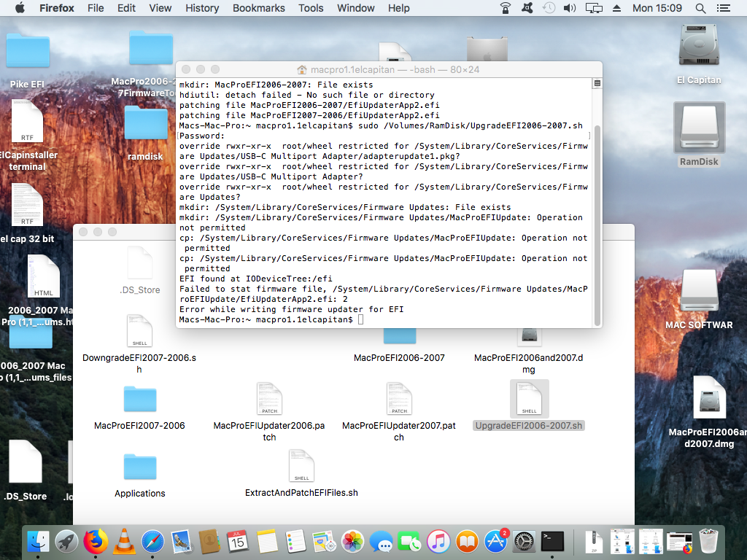
Task: Open the Trash in dock
Action: click(708, 542)
